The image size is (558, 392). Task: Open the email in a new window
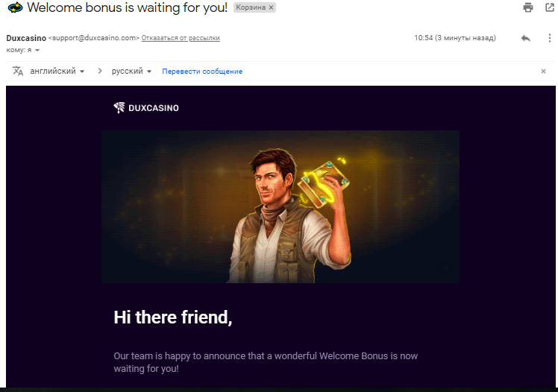click(x=549, y=7)
